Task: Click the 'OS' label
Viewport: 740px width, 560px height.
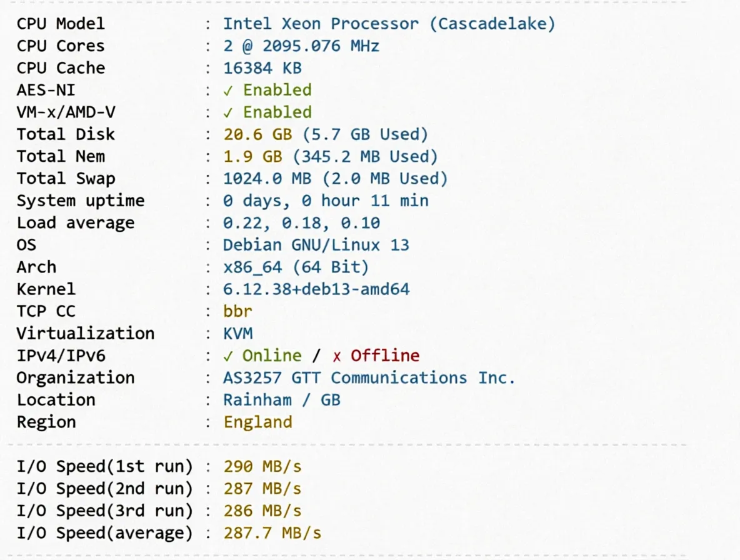Action: 26,245
